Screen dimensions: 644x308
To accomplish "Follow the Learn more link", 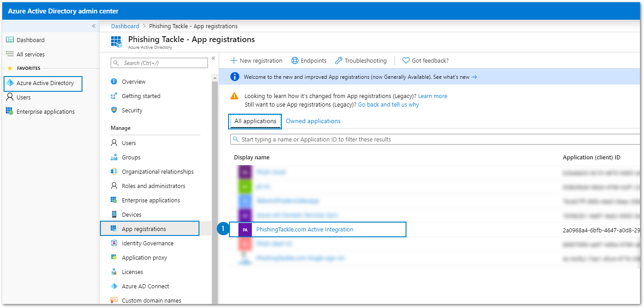I will (432, 96).
